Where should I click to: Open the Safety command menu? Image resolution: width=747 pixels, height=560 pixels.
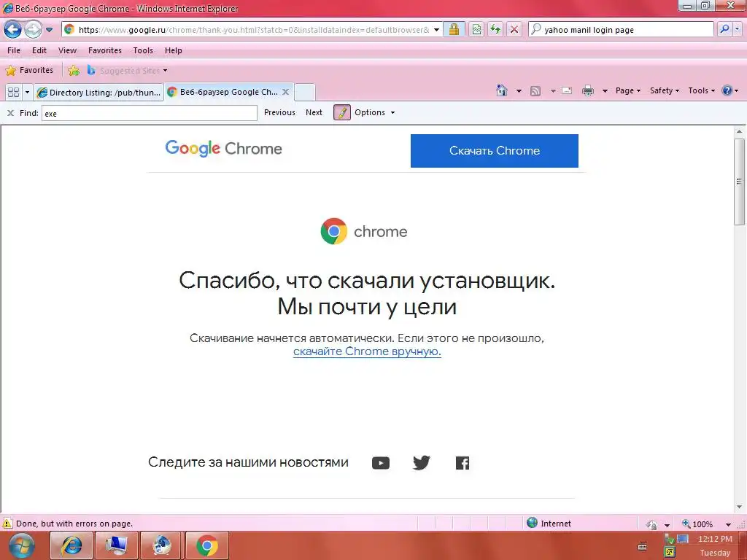[x=665, y=90]
